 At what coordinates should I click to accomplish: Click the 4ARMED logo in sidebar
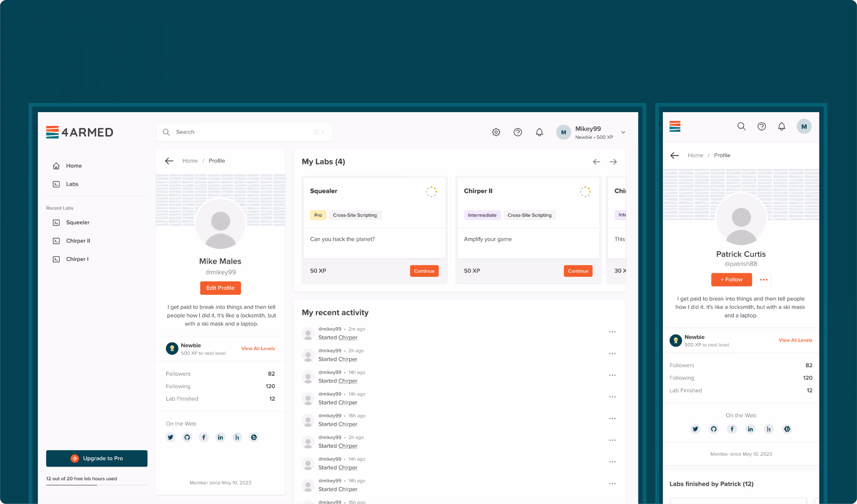pos(80,132)
